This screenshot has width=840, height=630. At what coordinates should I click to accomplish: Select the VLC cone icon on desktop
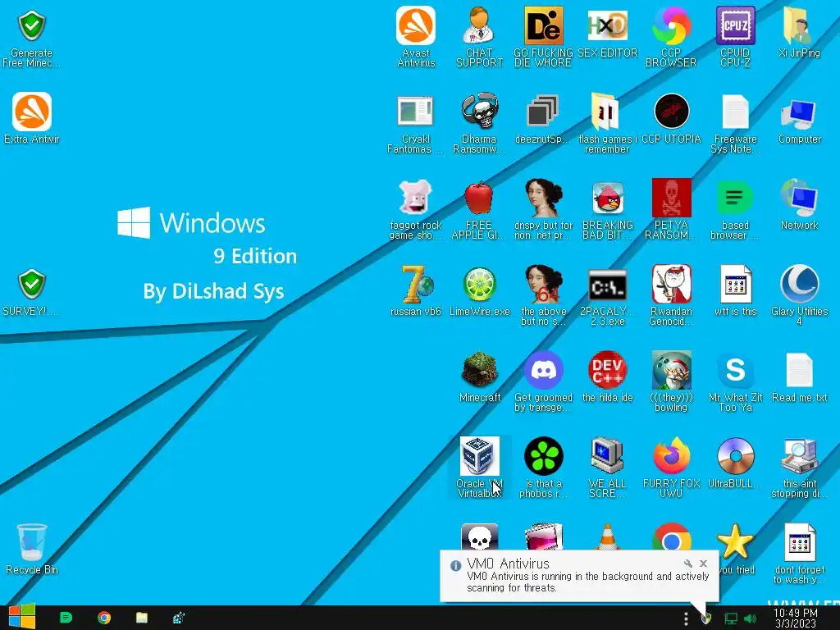[x=607, y=536]
